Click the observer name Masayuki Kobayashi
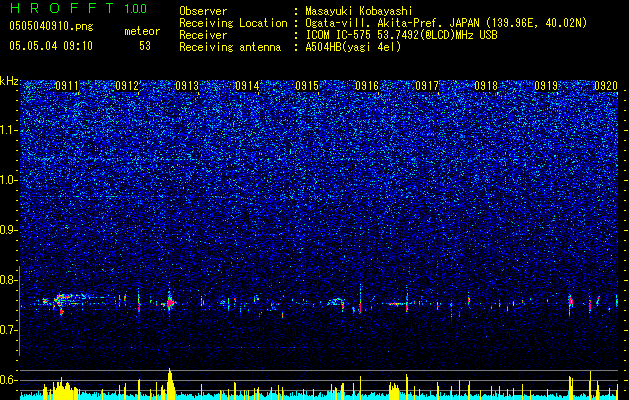This screenshot has height=400, width=629. click(x=359, y=11)
